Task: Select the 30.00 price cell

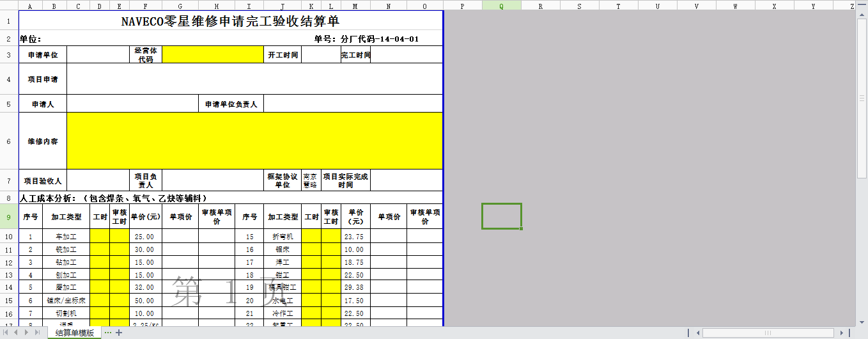Action: [146, 249]
